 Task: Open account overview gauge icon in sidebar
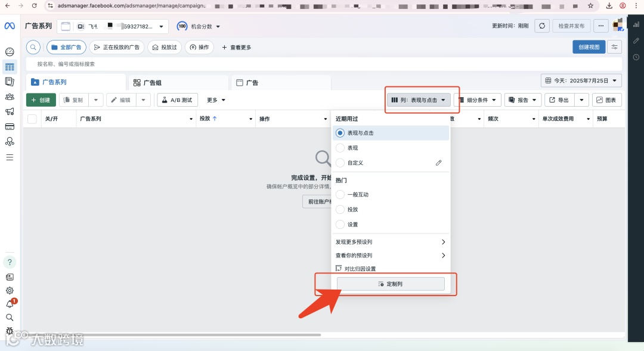point(10,52)
